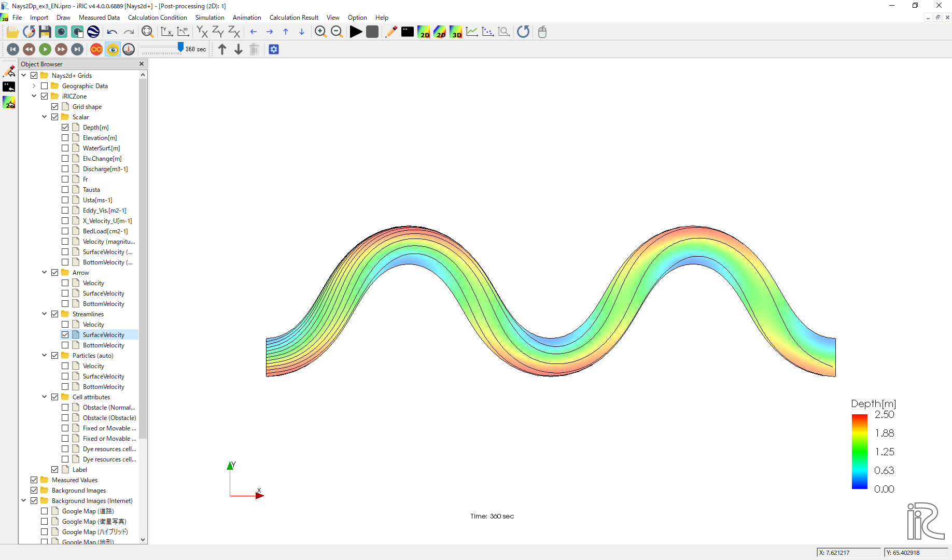The image size is (952, 560).
Task: Check the Velocity checkbox under Arrow
Action: coord(65,283)
